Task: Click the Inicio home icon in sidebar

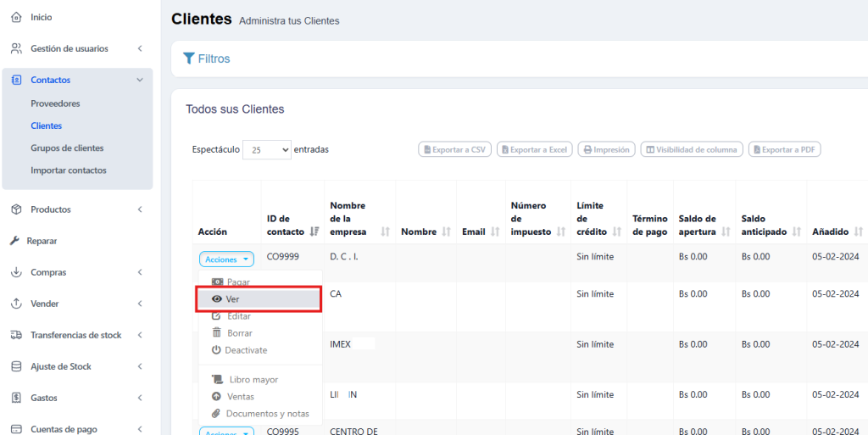Action: (16, 17)
